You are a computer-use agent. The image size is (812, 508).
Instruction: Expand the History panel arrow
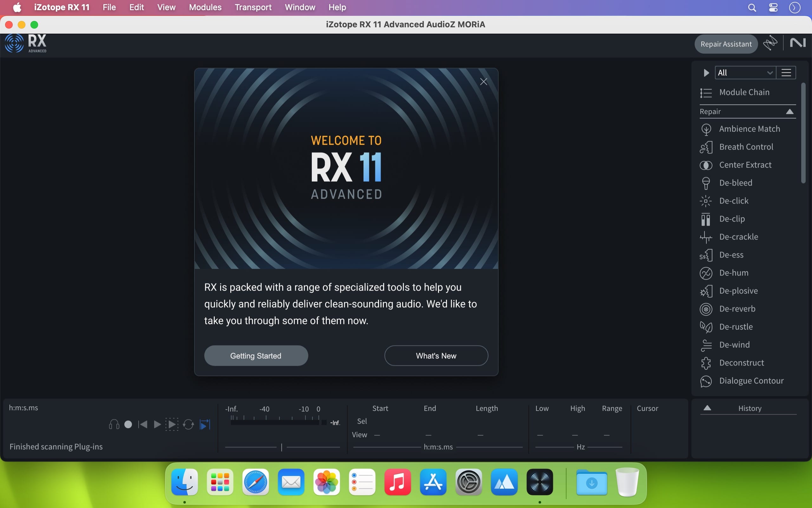(x=707, y=408)
